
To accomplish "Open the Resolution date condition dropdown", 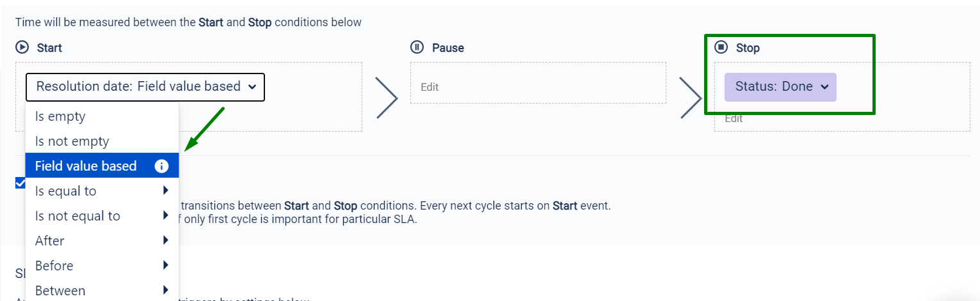I will [145, 86].
